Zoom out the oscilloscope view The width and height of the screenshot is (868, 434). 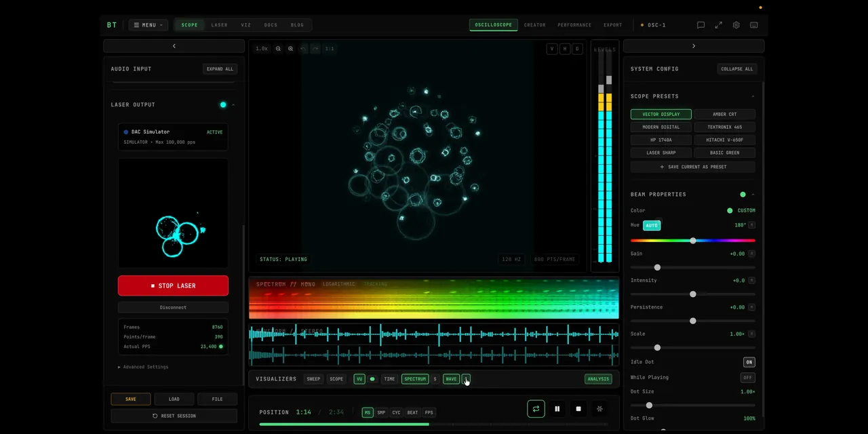coord(278,49)
